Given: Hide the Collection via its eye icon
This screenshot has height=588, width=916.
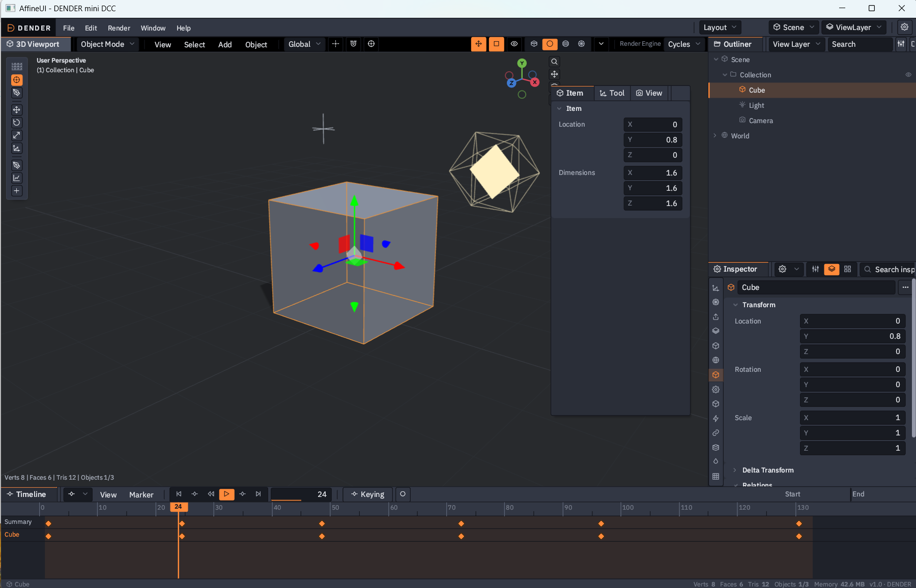Looking at the screenshot, I should (908, 75).
